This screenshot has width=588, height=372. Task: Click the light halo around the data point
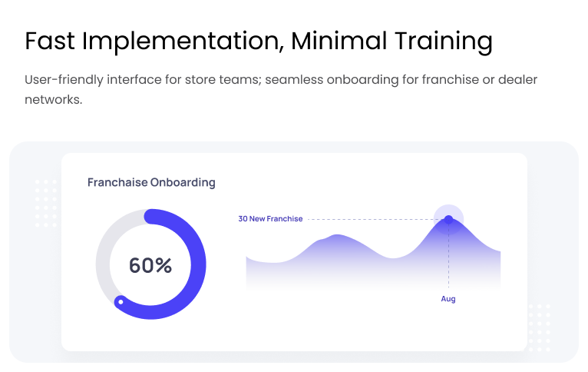pos(458,211)
